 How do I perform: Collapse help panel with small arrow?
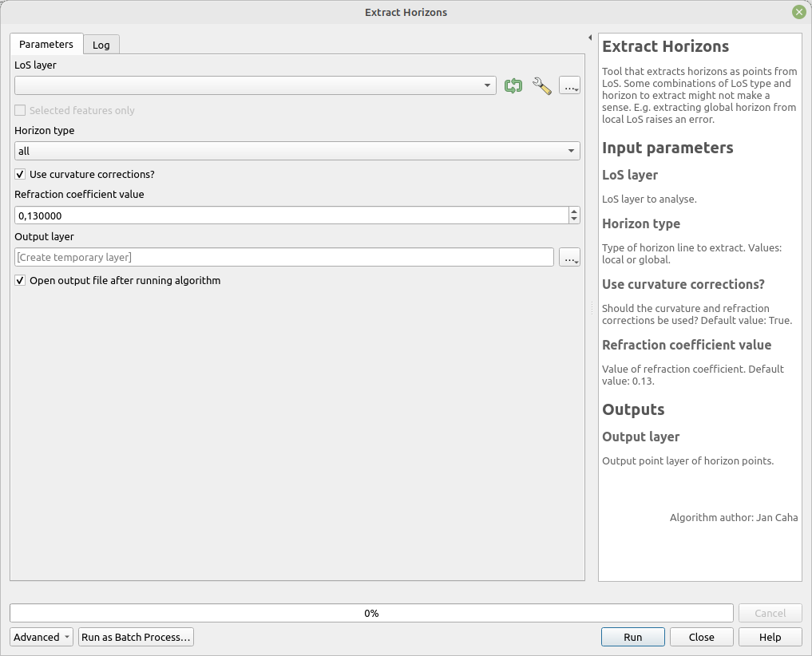click(589, 38)
